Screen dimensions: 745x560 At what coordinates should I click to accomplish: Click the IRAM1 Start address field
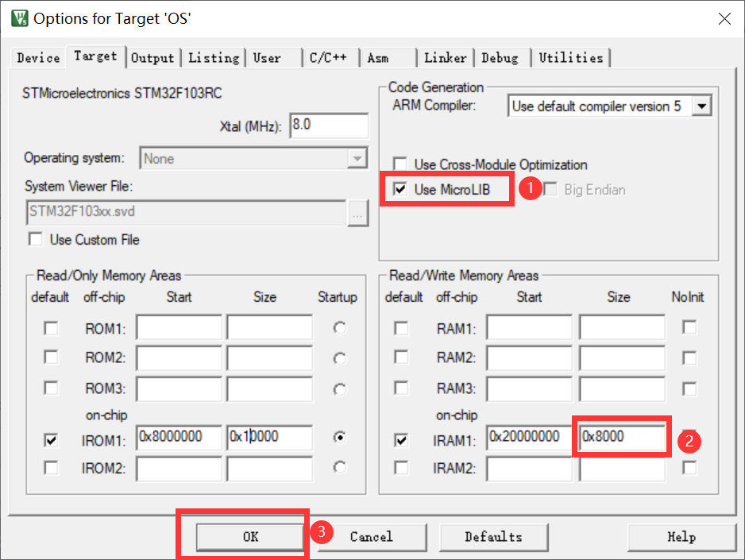(x=529, y=438)
